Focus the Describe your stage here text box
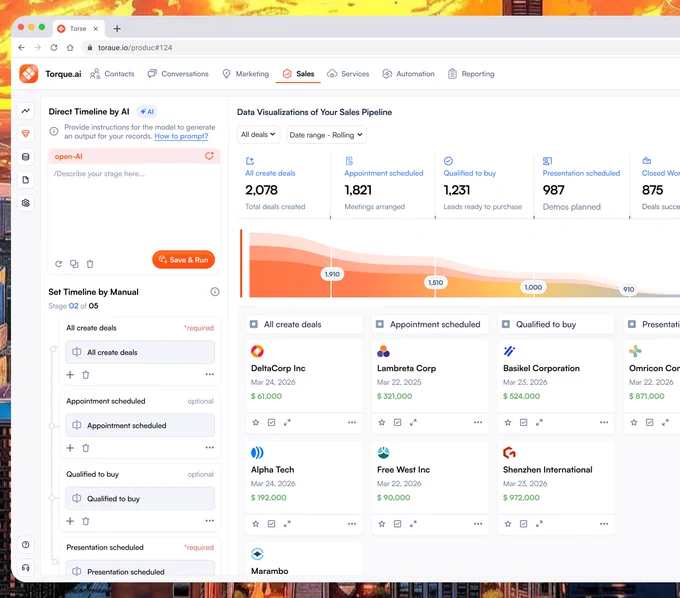Viewport: 680px width, 598px height. click(x=134, y=208)
